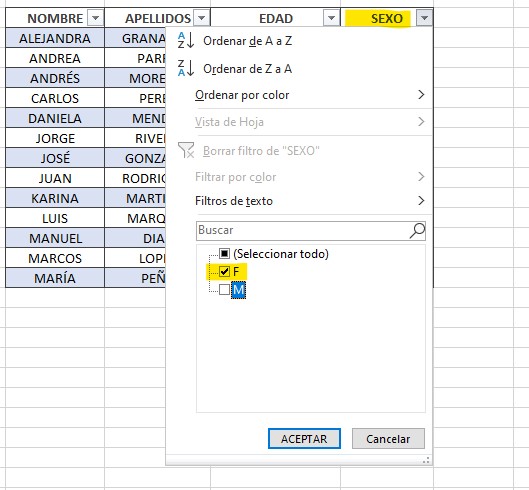
Task: Select the KARINA cell
Action: 55,198
